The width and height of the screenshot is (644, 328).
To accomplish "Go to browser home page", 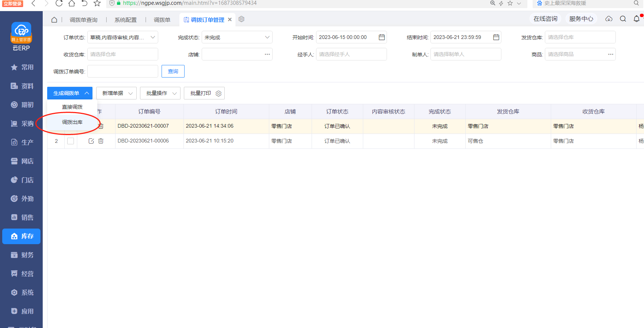I will click(x=72, y=3).
